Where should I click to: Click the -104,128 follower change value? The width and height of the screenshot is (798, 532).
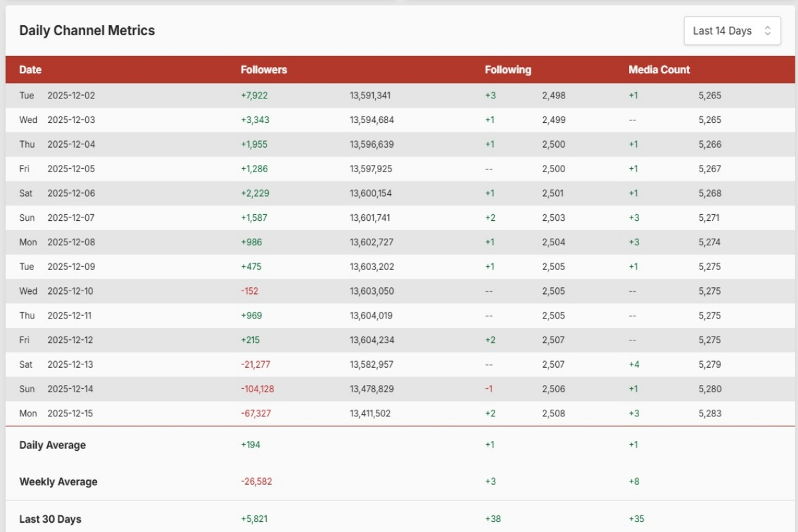[x=257, y=389]
